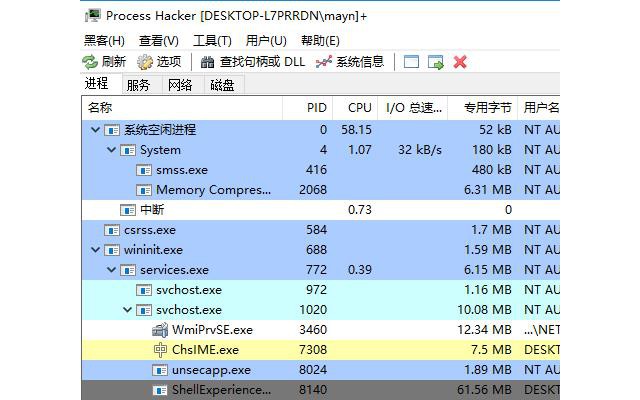This screenshot has height=400, width=640.
Task: Select the smss.exe process name
Action: [182, 170]
